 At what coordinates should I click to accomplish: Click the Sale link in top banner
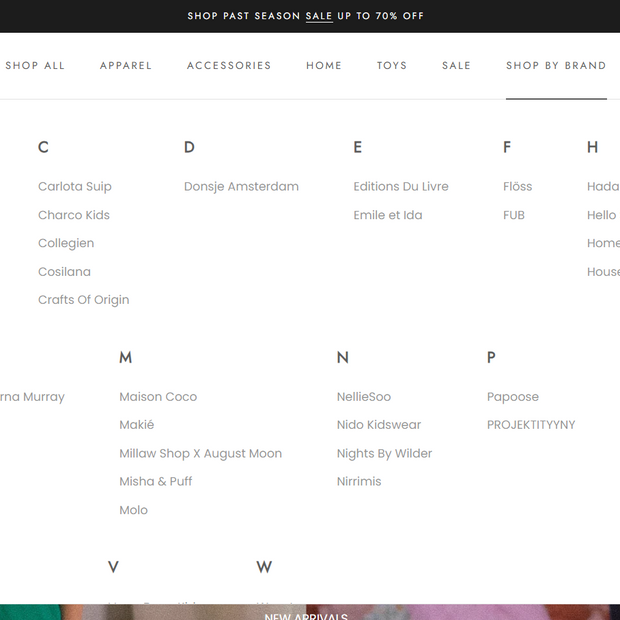click(x=319, y=16)
